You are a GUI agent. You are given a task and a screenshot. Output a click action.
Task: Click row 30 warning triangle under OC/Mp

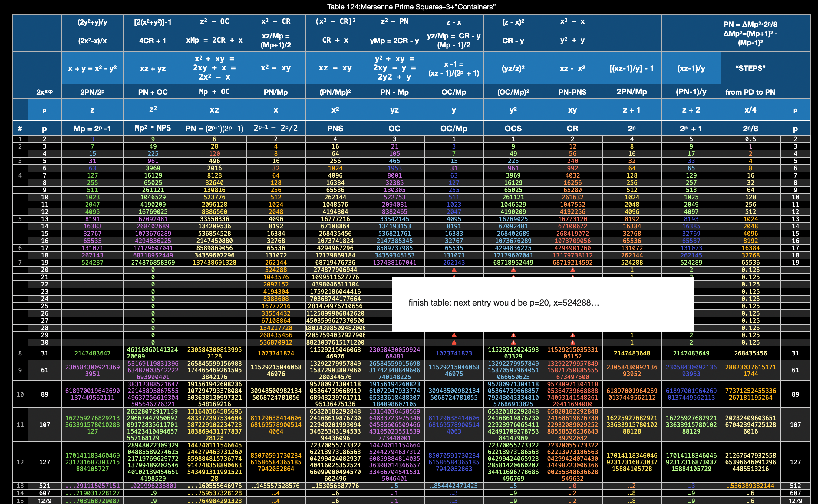point(454,342)
